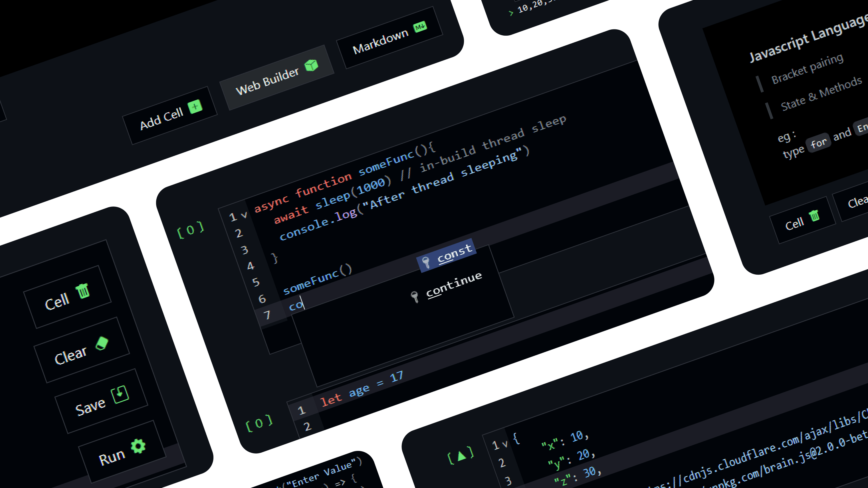Viewport: 868px width, 488px height.
Task: Click line number 4 in the gutter
Action: [250, 266]
